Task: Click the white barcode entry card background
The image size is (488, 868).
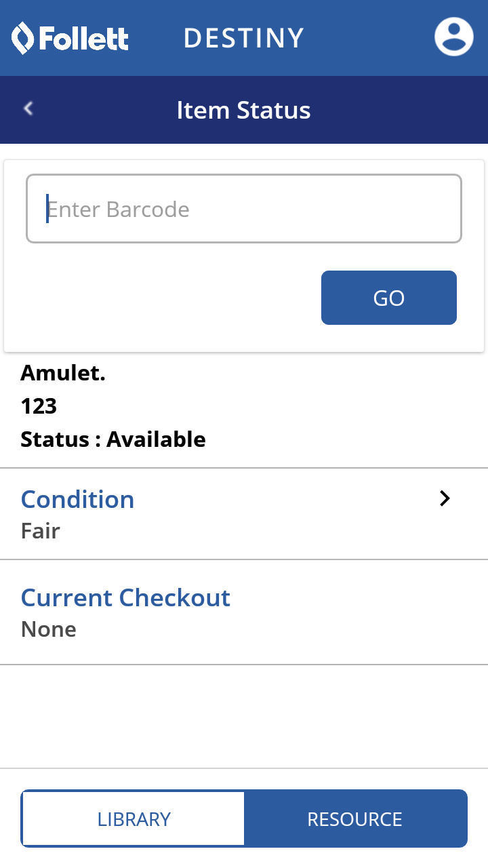Action: [x=163, y=298]
